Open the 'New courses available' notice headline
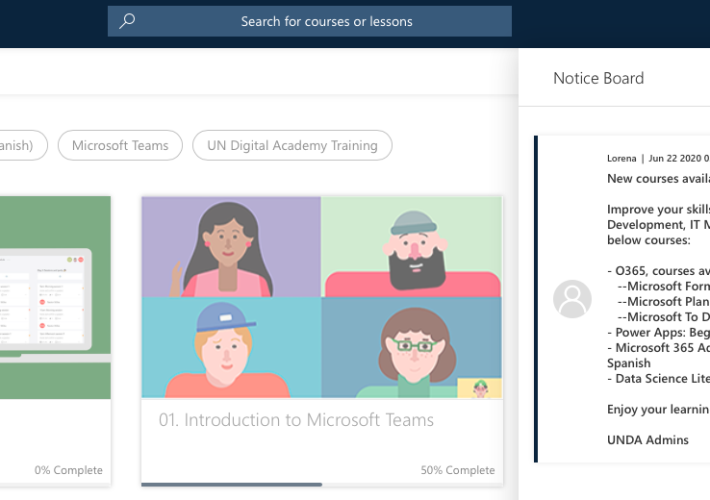The width and height of the screenshot is (710, 500). (657, 178)
